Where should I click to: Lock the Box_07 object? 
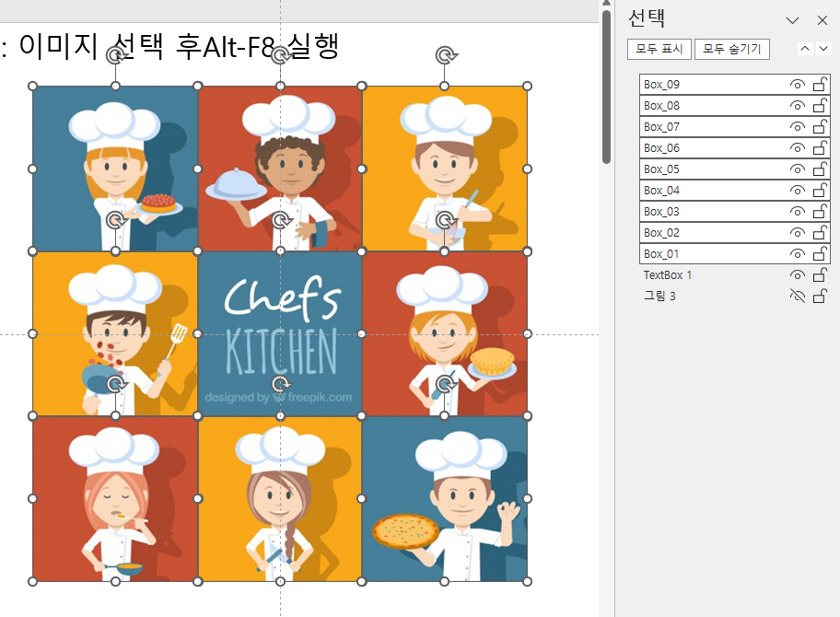click(x=820, y=126)
